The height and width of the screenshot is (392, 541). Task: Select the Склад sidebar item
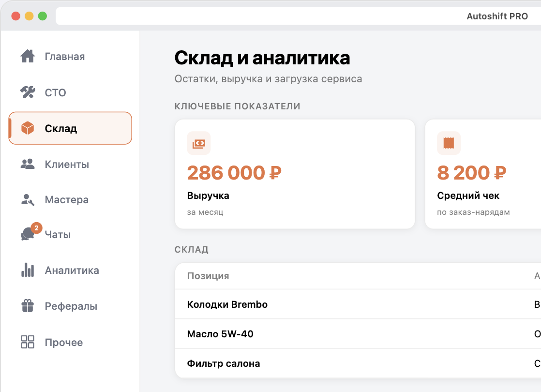pyautogui.click(x=70, y=128)
